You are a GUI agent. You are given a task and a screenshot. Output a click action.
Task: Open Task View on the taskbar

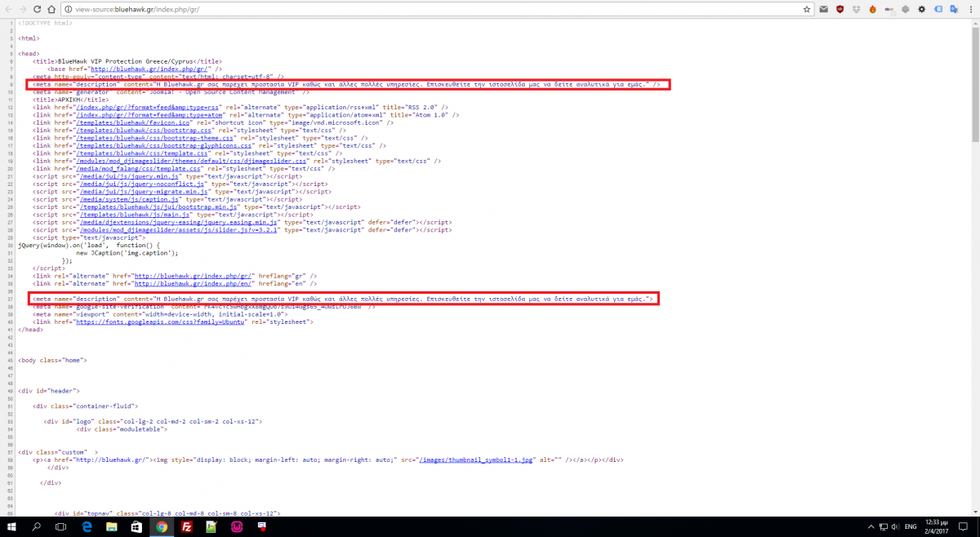pos(60,527)
